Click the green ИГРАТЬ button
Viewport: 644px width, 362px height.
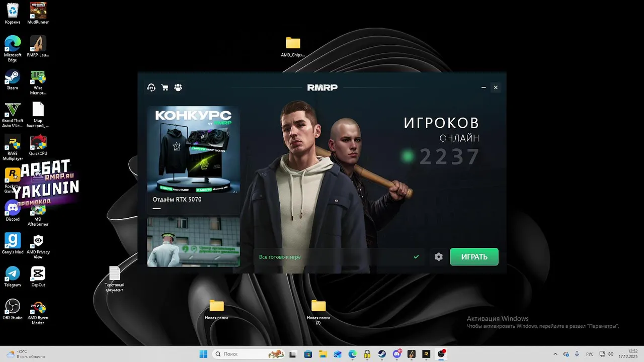tap(474, 257)
